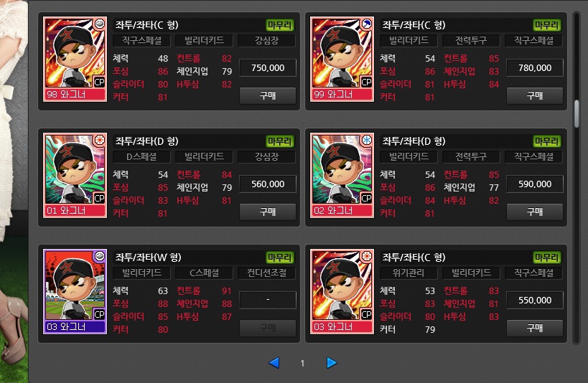
Task: Buy the 99 와그너 card for 780,000
Action: pos(535,95)
